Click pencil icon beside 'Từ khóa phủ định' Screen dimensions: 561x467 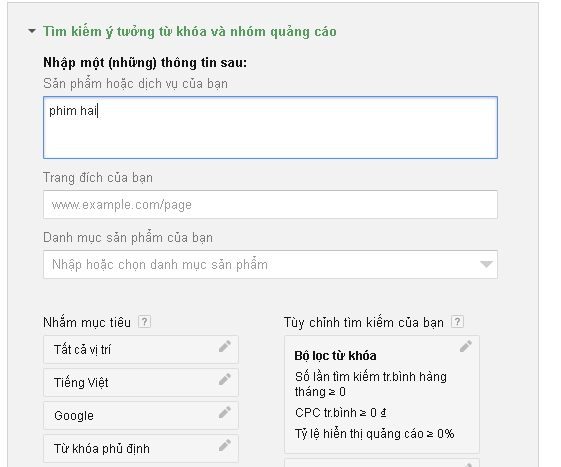[x=225, y=445]
